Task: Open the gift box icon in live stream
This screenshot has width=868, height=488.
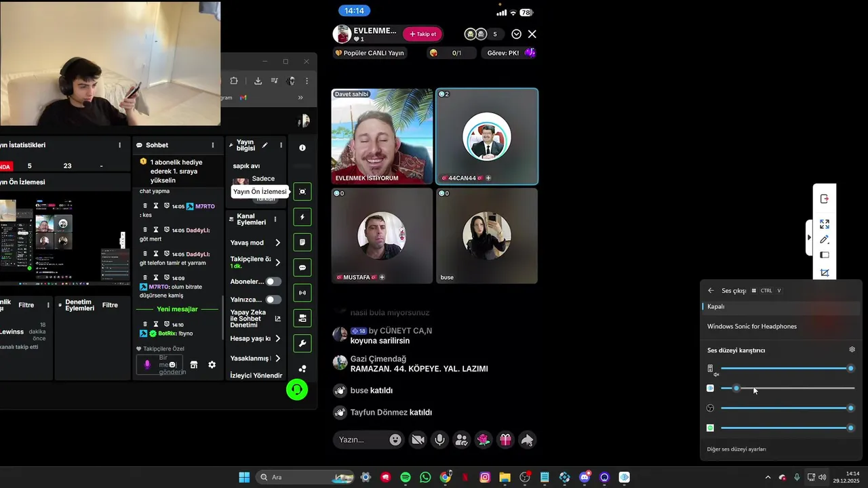Action: coord(505,440)
